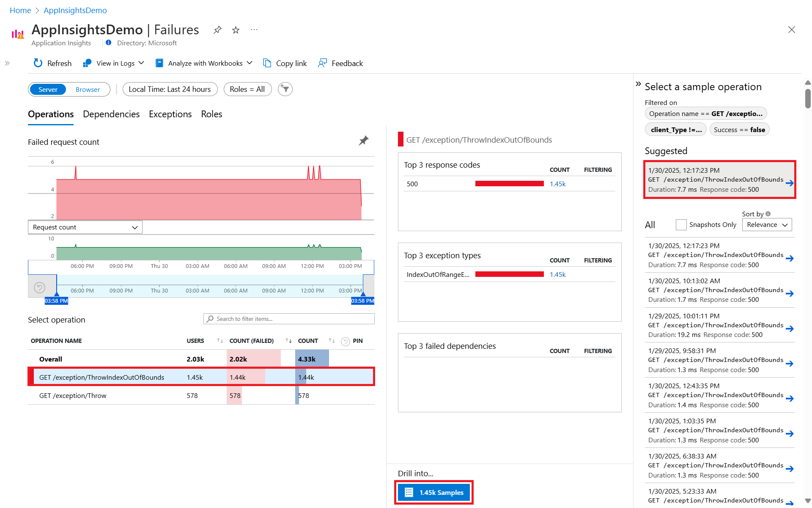Drill into 1.45k Samples button
Image resolution: width=812 pixels, height=508 pixels.
[x=434, y=492]
